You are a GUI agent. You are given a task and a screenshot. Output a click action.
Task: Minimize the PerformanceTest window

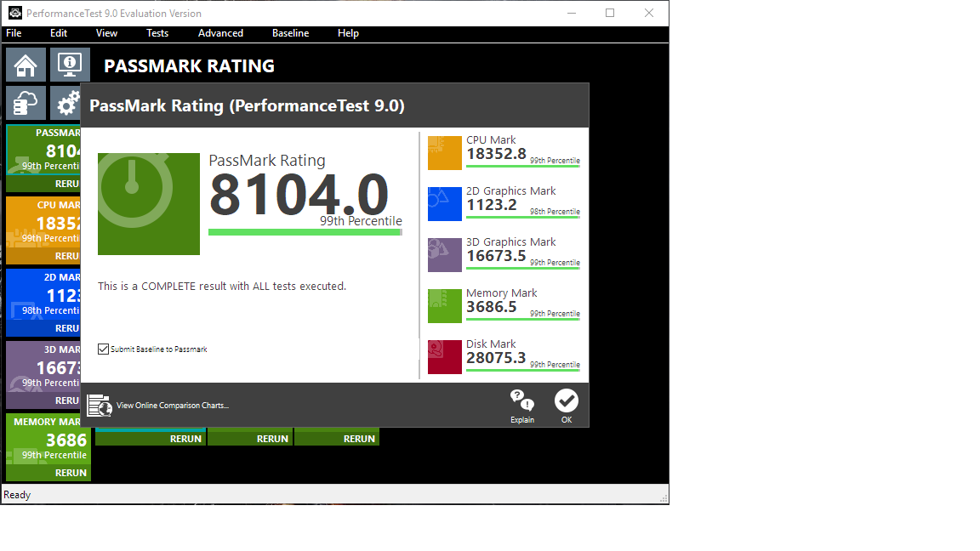[x=572, y=13]
